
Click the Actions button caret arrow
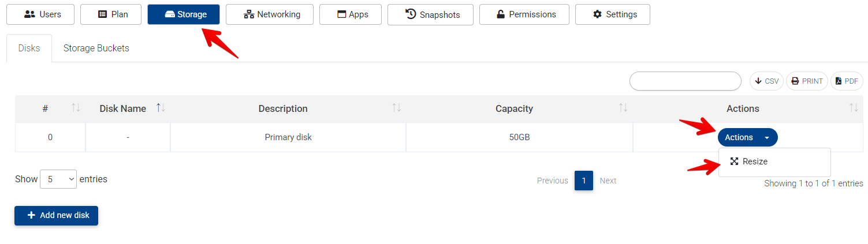pos(767,138)
